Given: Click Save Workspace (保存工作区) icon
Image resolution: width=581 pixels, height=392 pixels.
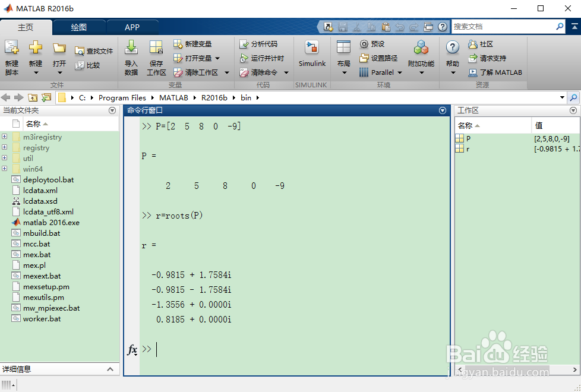Looking at the screenshot, I should [156, 48].
